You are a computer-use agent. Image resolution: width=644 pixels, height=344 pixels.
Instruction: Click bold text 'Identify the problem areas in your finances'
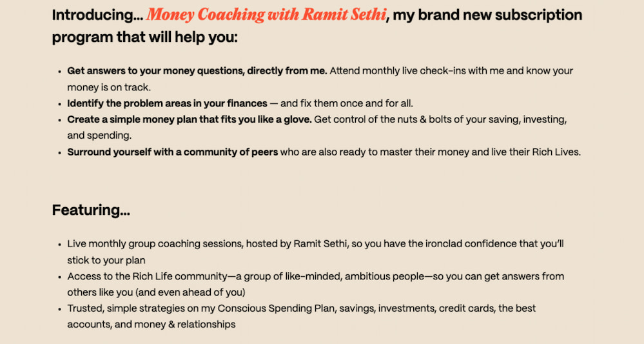tap(167, 103)
